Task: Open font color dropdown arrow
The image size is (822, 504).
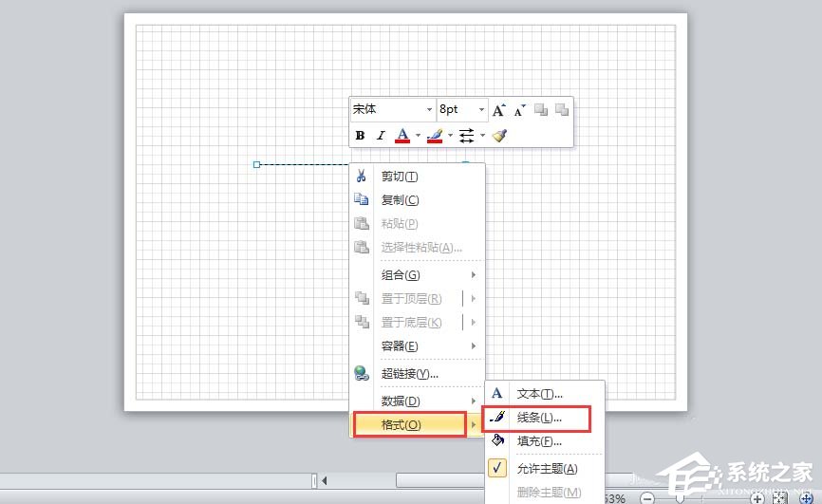Action: (418, 136)
